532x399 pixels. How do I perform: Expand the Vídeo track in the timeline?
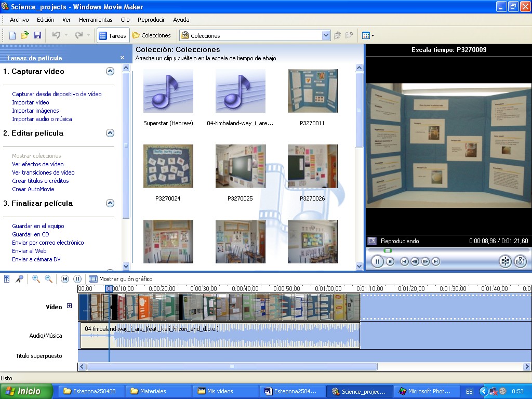tap(70, 307)
